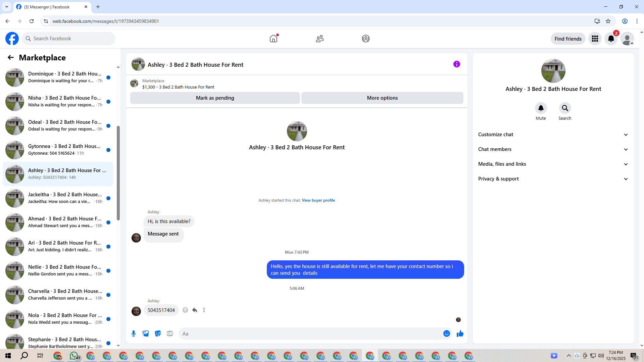
Task: Send a thumbs-up like
Action: point(460,333)
